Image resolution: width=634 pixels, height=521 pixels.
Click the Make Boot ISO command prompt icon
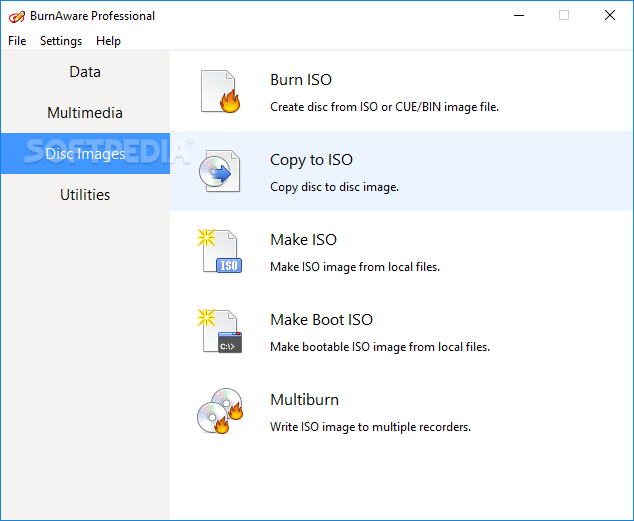(x=220, y=331)
